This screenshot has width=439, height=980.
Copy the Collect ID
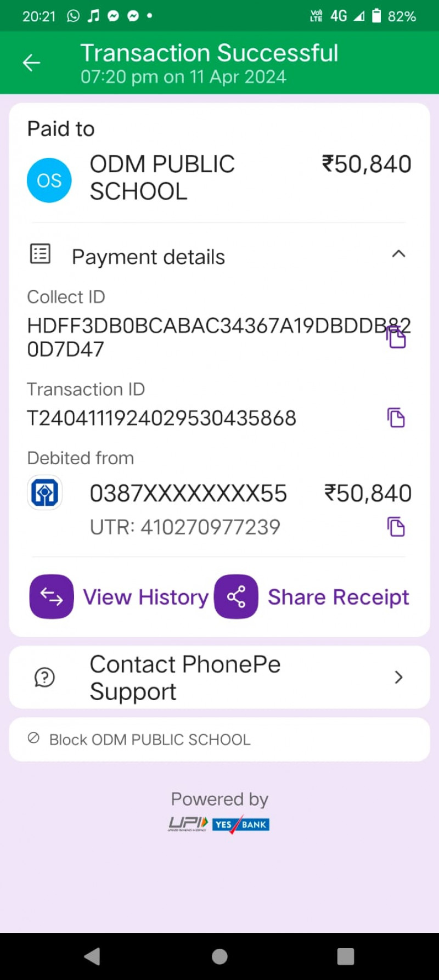396,337
